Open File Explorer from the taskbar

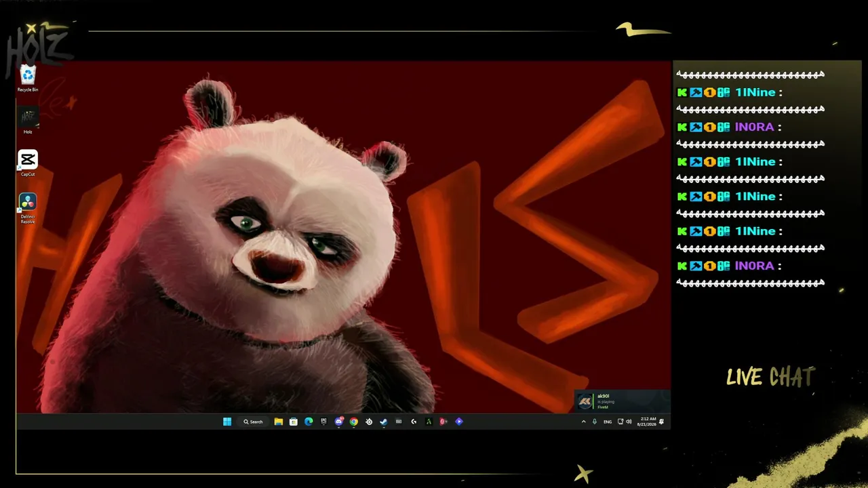pyautogui.click(x=279, y=422)
